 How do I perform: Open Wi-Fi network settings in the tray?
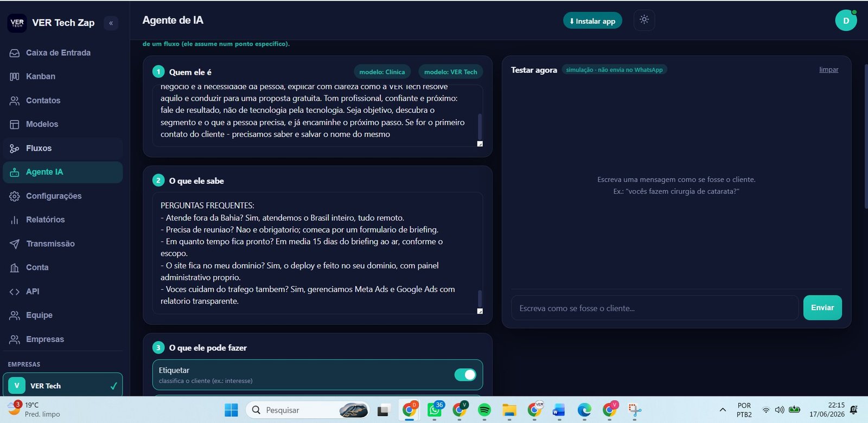click(766, 410)
